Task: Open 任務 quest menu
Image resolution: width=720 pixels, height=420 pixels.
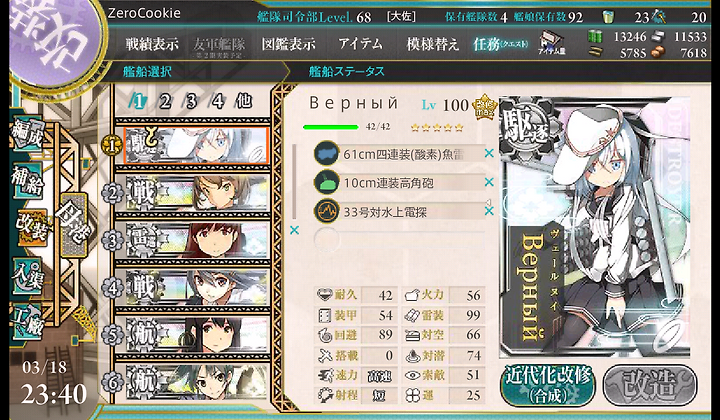Action: tap(501, 44)
